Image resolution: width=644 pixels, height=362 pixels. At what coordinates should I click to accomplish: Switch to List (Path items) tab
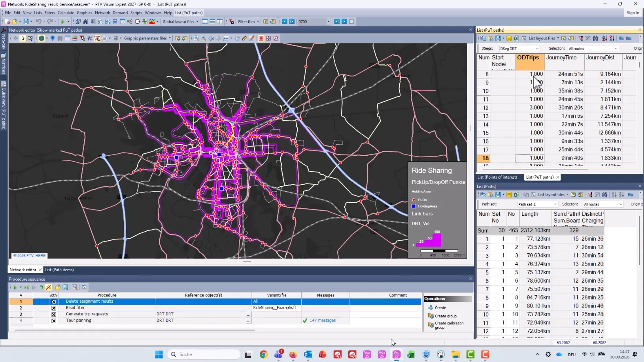(59, 270)
